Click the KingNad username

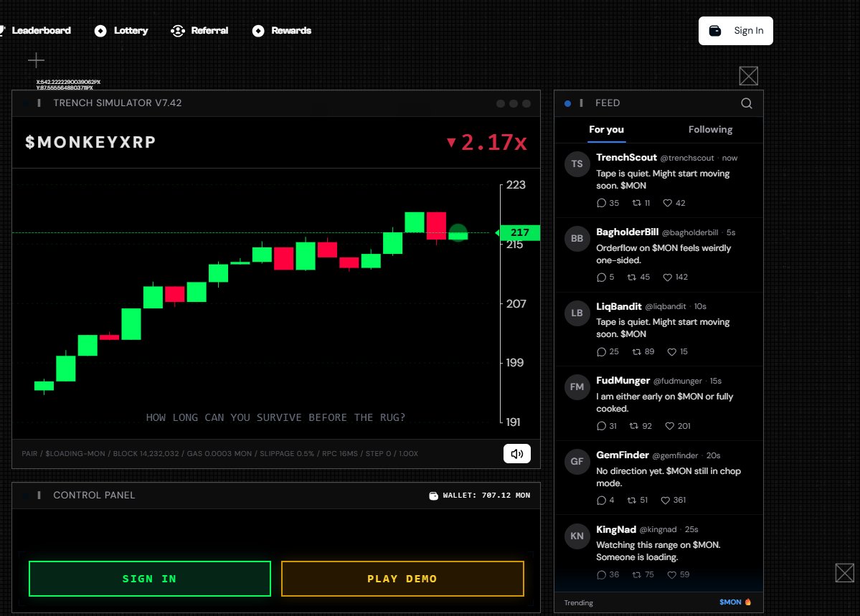(616, 529)
